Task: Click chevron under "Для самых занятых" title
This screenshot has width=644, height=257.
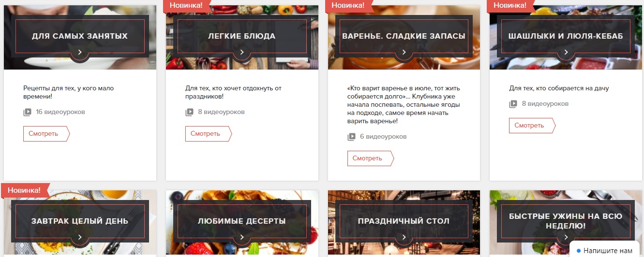Action: pyautogui.click(x=80, y=52)
